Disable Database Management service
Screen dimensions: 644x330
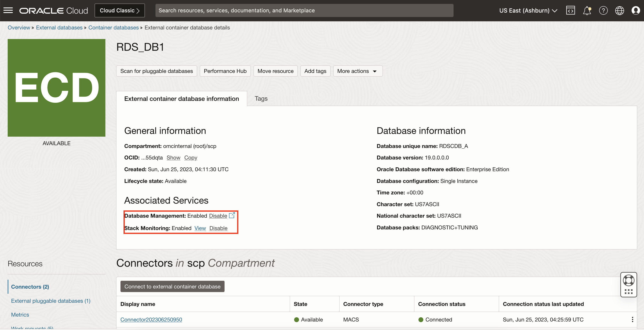tap(218, 216)
